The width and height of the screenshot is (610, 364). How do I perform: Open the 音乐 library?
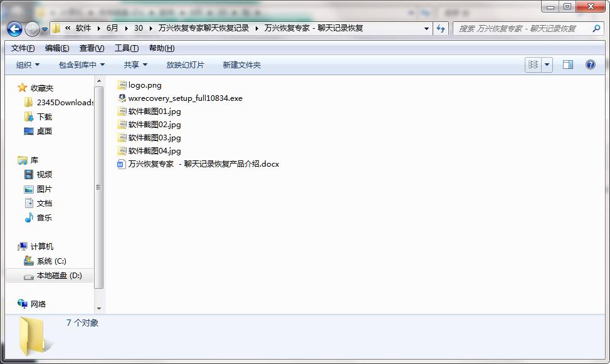click(45, 218)
